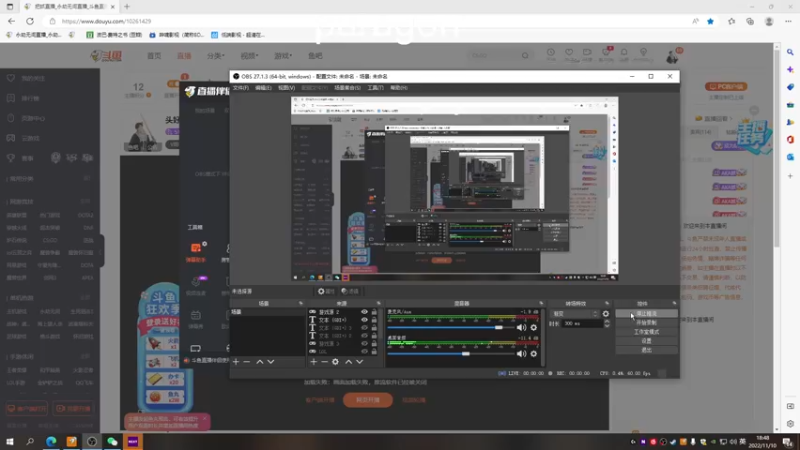The image size is (800, 450).
Task: Open Edge sidebar shopping tag icon
Action: 790,87
